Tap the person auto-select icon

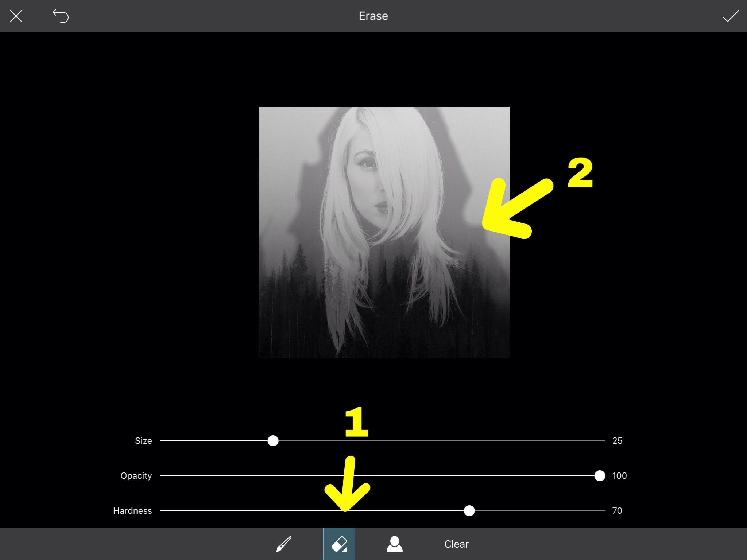click(395, 544)
